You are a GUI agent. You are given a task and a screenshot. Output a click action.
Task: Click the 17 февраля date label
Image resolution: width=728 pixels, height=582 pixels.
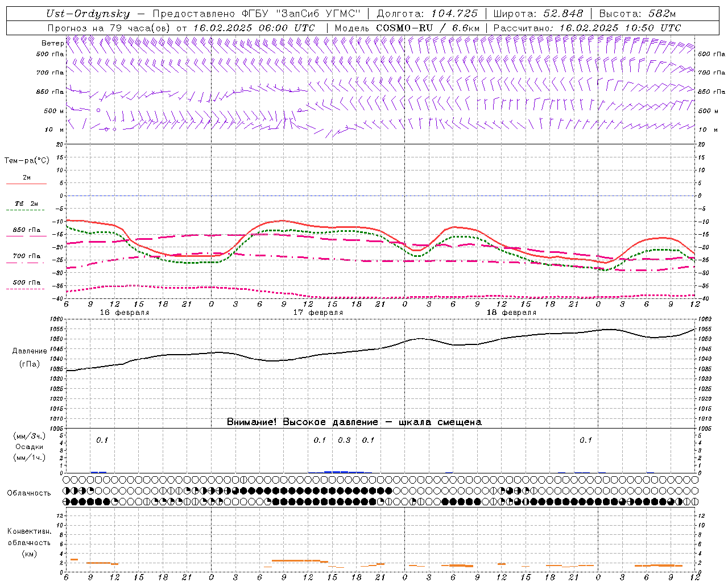(318, 313)
